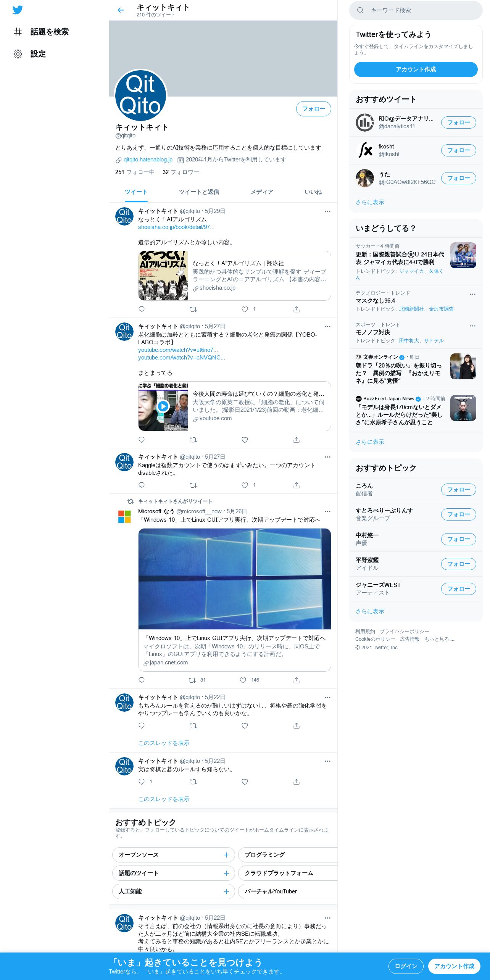Screen dimensions: 490x980
Task: Show more under おすすめツイート
Action: 370,202
